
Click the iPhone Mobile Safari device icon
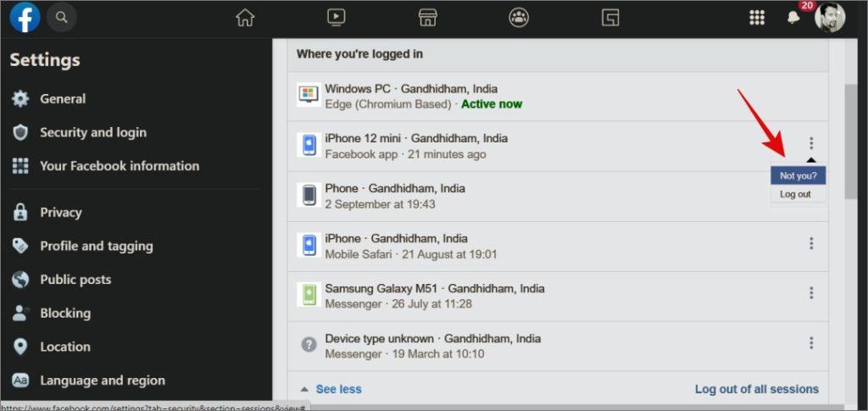pos(309,245)
